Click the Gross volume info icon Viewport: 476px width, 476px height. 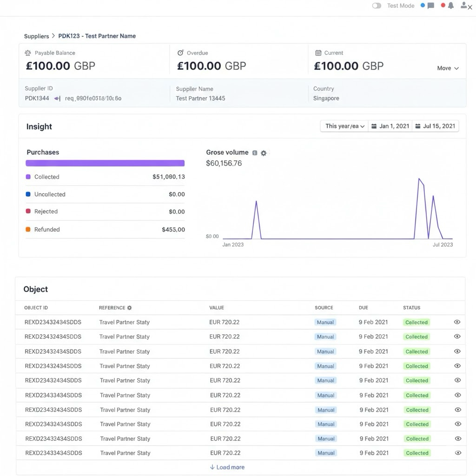[255, 153]
